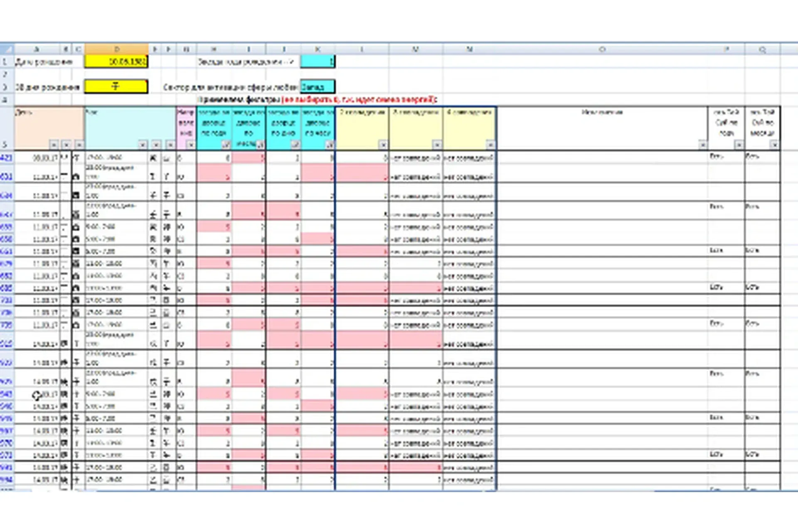Select column Q header

[x=763, y=49]
